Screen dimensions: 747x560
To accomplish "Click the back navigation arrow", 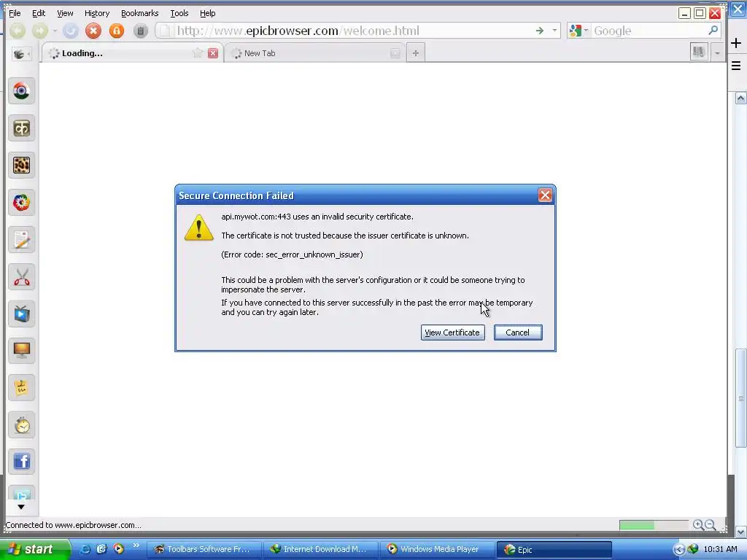I will 18,31.
